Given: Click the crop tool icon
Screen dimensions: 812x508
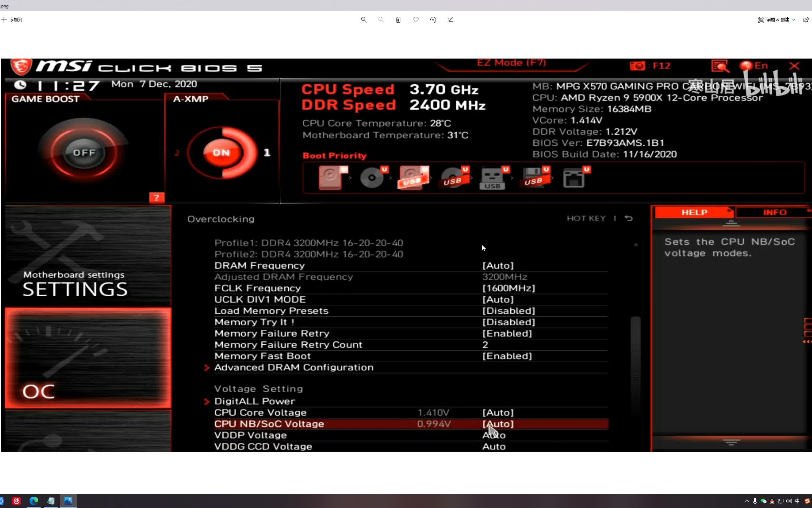Looking at the screenshot, I should [450, 20].
